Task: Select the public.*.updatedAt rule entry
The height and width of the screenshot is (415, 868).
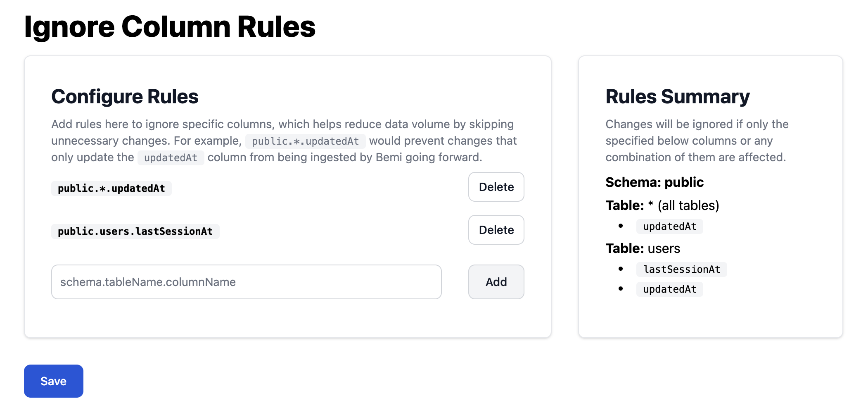Action: pos(111,188)
